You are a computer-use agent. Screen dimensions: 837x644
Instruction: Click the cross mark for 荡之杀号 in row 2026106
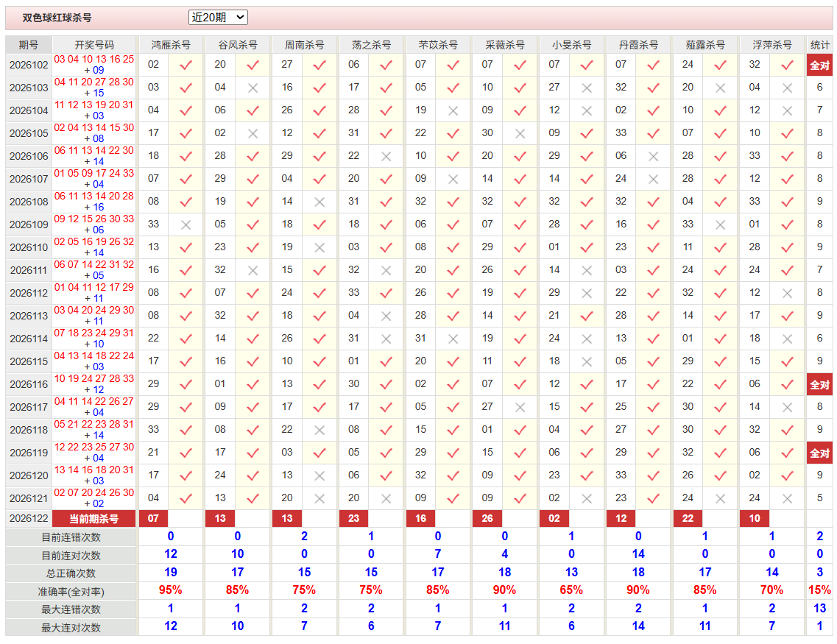point(386,156)
